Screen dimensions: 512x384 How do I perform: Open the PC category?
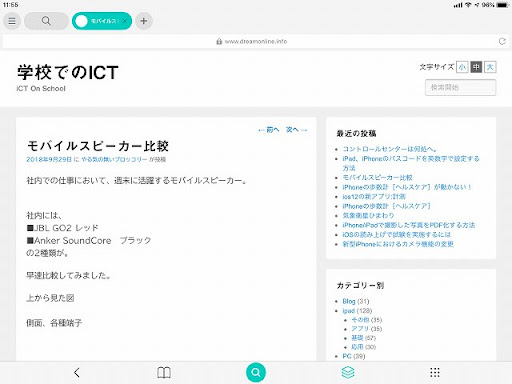tap(347, 356)
